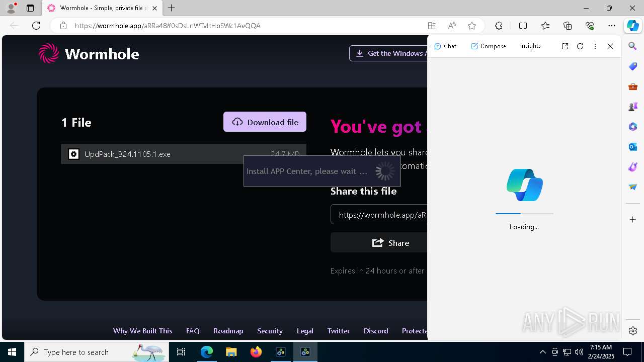Screen dimensions: 644x362
Task: Open Edge Settings and more menu
Action: click(612, 26)
